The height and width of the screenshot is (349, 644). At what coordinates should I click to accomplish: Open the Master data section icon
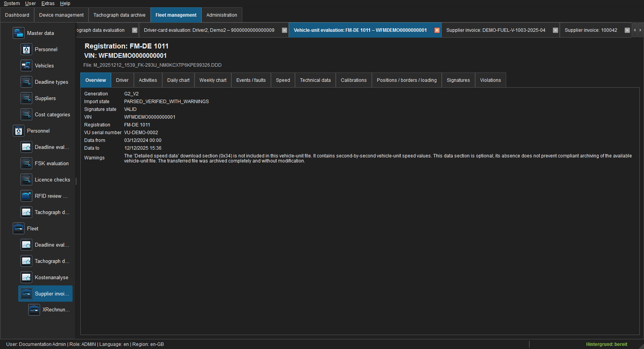[19, 33]
